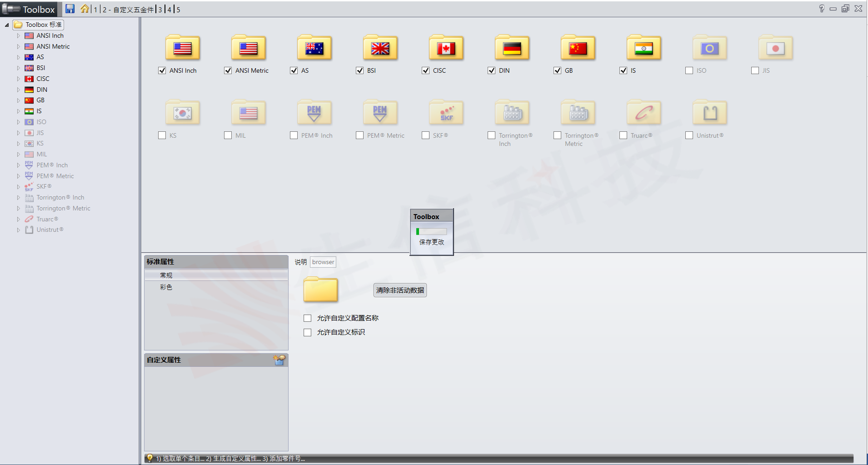Open the GB Chinese flag folder

click(x=578, y=48)
